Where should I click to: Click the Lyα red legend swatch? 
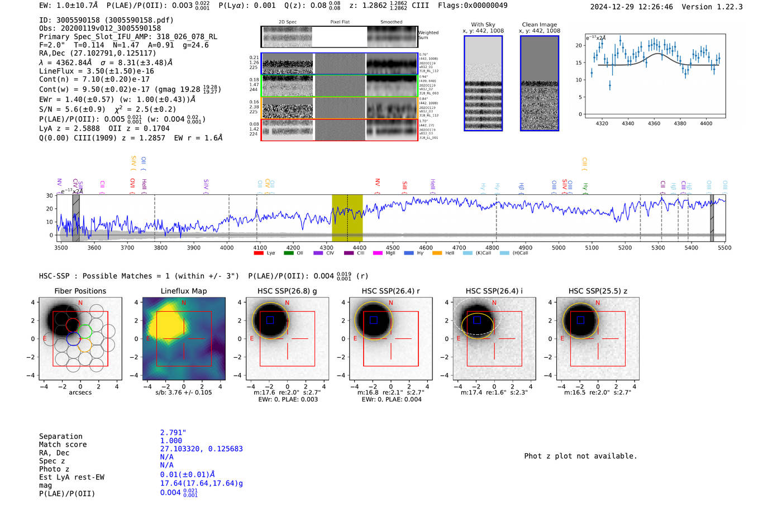click(x=259, y=253)
